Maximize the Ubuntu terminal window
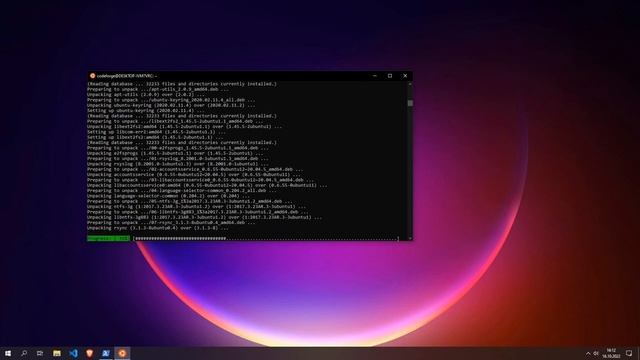 tap(390, 76)
